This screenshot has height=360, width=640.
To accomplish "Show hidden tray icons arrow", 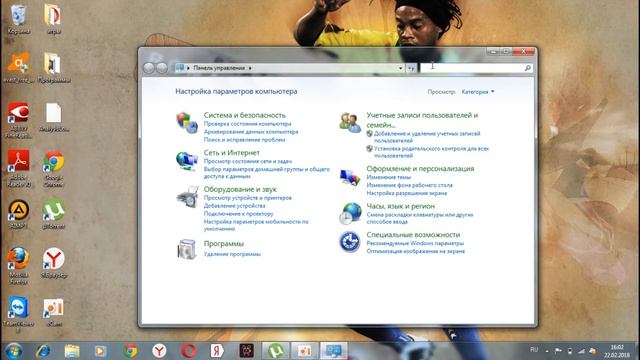I will 547,351.
